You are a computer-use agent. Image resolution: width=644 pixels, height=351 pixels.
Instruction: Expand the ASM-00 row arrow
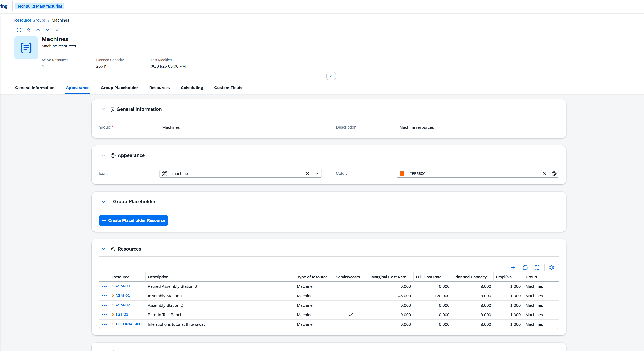tap(113, 286)
